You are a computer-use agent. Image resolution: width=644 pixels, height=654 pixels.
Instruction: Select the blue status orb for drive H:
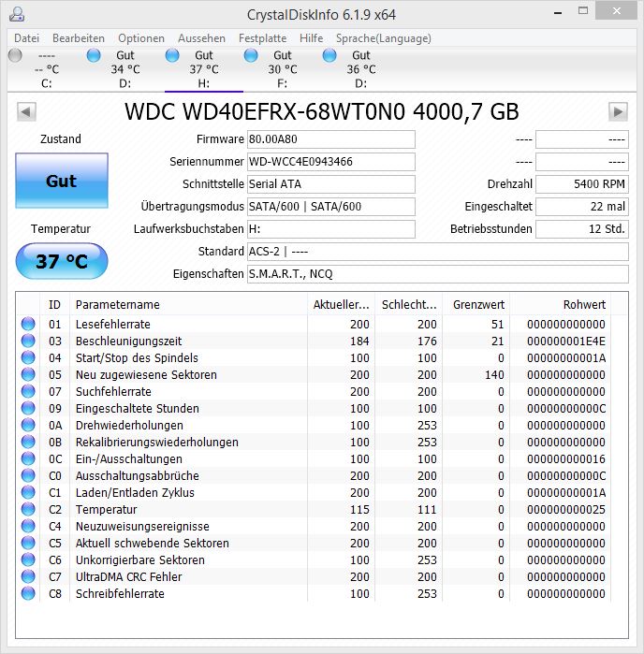point(172,55)
